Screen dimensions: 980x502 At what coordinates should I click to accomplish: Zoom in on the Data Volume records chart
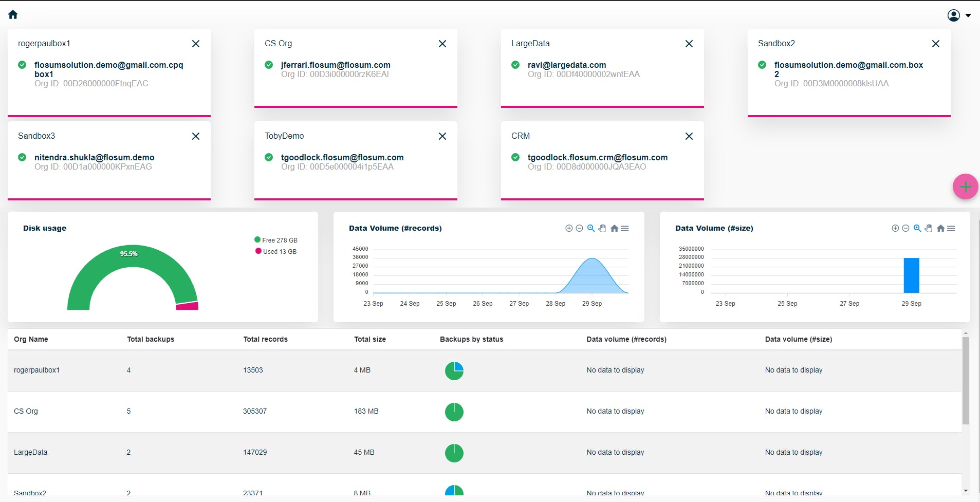pos(569,228)
